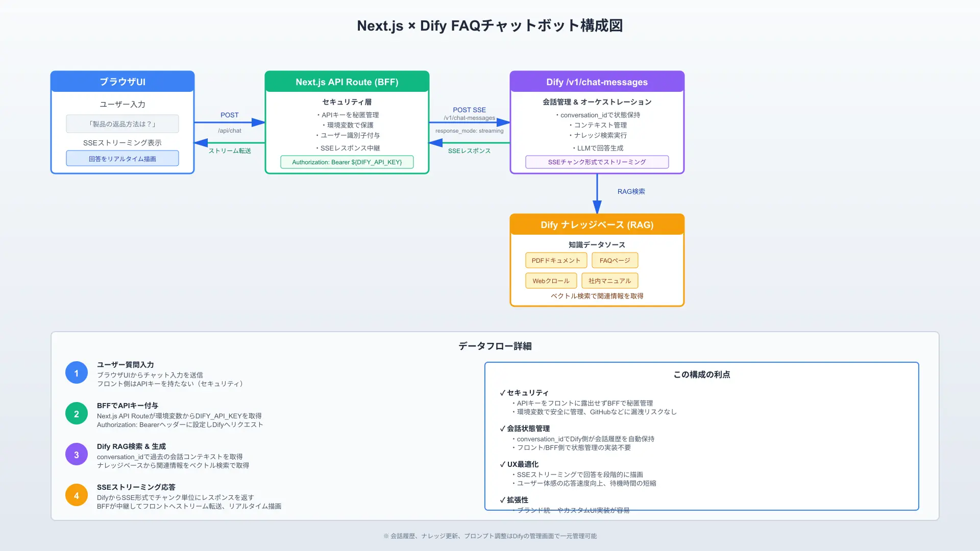The image size is (980, 551).
Task: Click the SSEレスポンス arrow label
Action: (x=470, y=151)
